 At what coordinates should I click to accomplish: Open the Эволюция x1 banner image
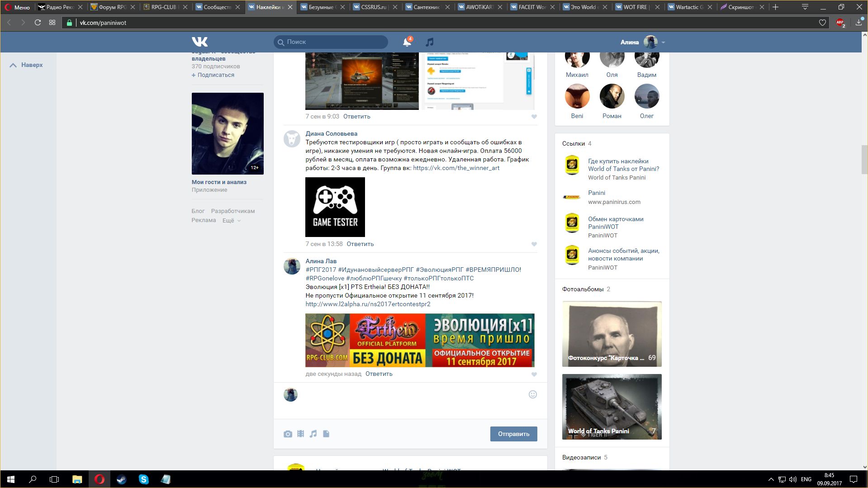coord(420,340)
